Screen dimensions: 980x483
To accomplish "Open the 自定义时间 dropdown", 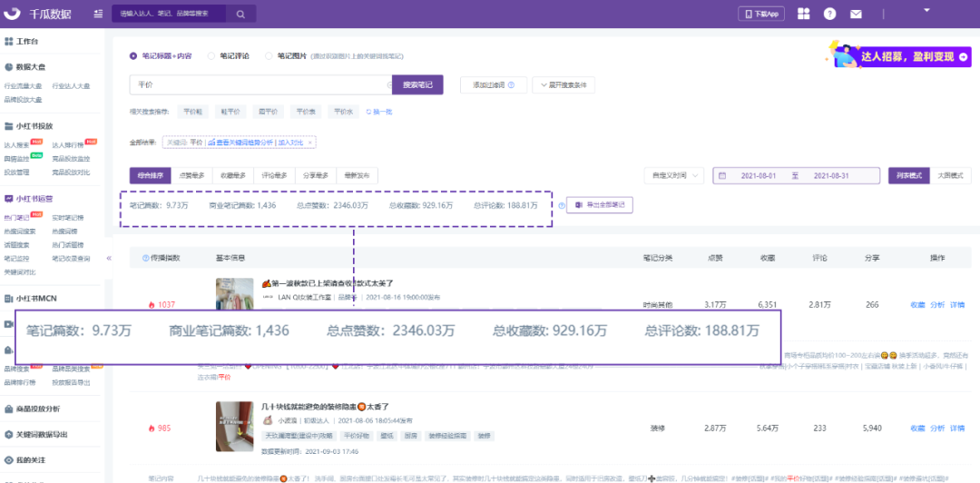I will tap(674, 175).
